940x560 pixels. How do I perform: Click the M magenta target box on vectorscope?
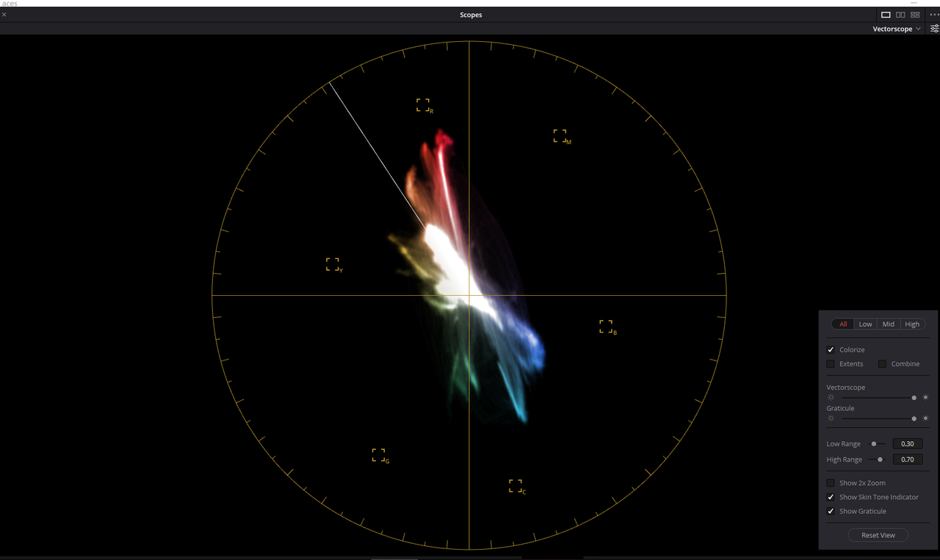click(560, 136)
